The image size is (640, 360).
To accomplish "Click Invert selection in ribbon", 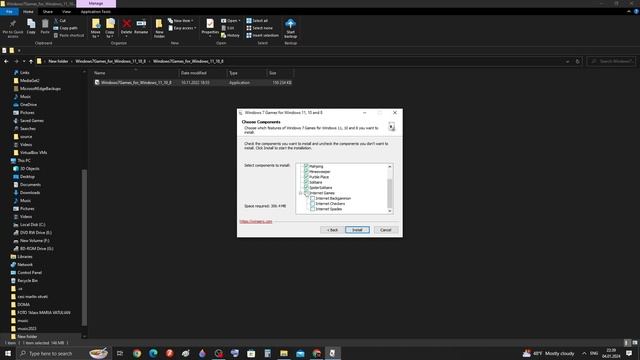I will coord(262,36).
